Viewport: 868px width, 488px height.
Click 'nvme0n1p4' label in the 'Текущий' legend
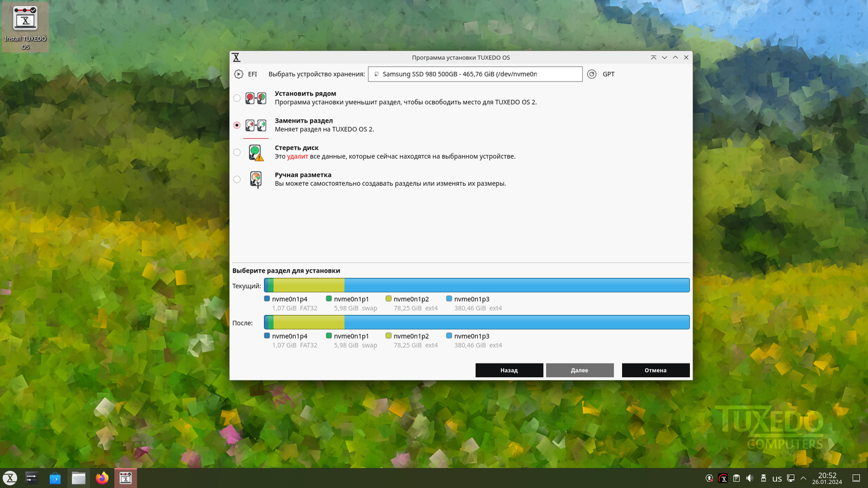click(x=290, y=299)
